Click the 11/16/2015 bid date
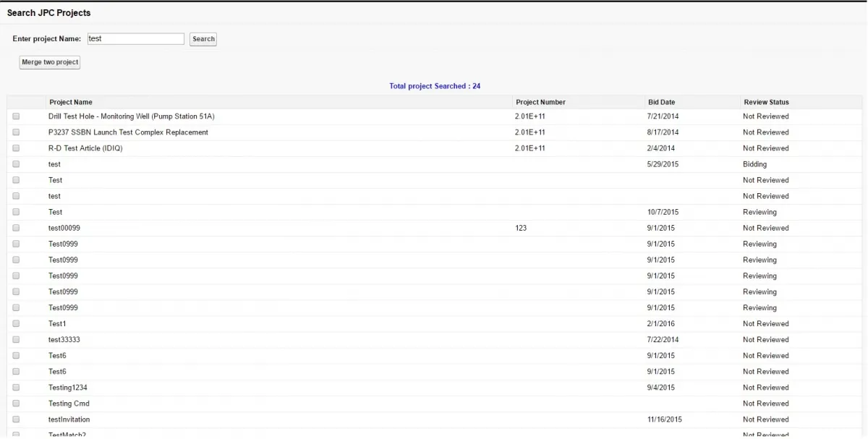868x439 pixels. tap(665, 419)
